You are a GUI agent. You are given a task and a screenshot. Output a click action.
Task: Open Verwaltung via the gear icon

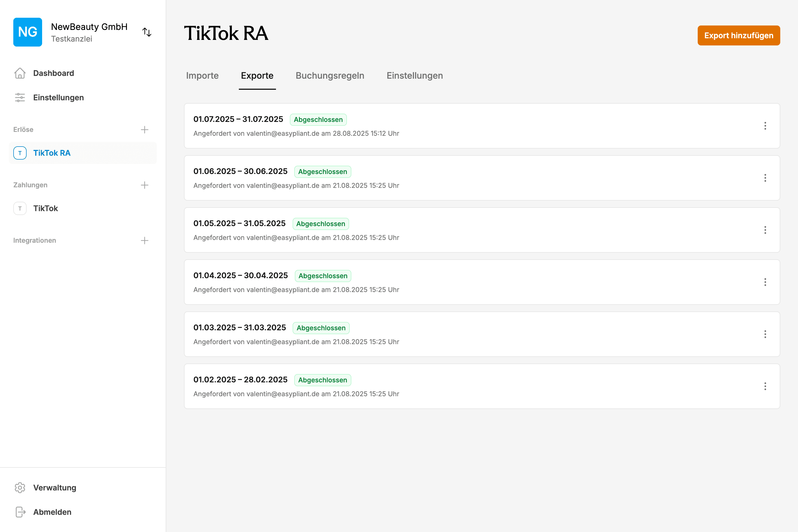coord(20,488)
